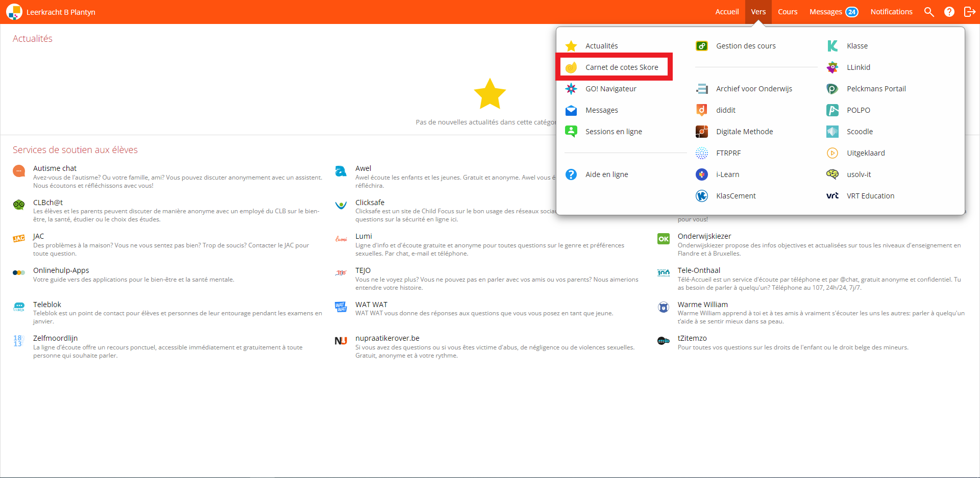Click the logout icon

(969, 12)
